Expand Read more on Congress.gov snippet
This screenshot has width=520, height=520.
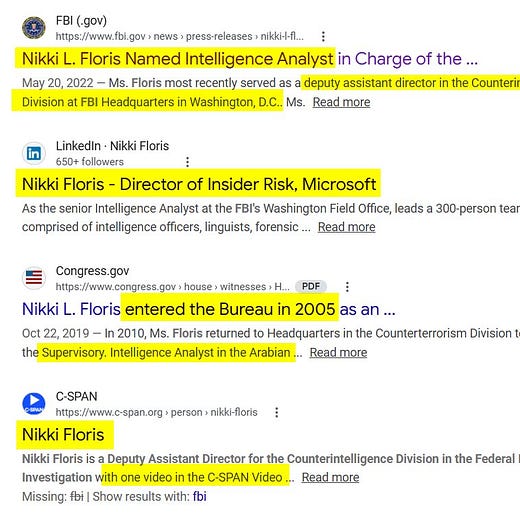(x=338, y=352)
